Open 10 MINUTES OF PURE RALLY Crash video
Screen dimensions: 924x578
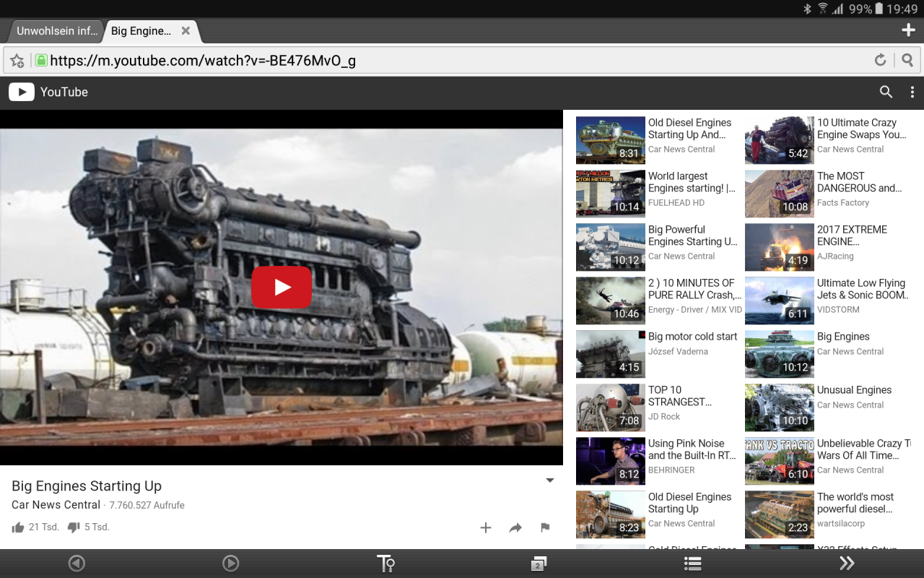click(x=694, y=289)
